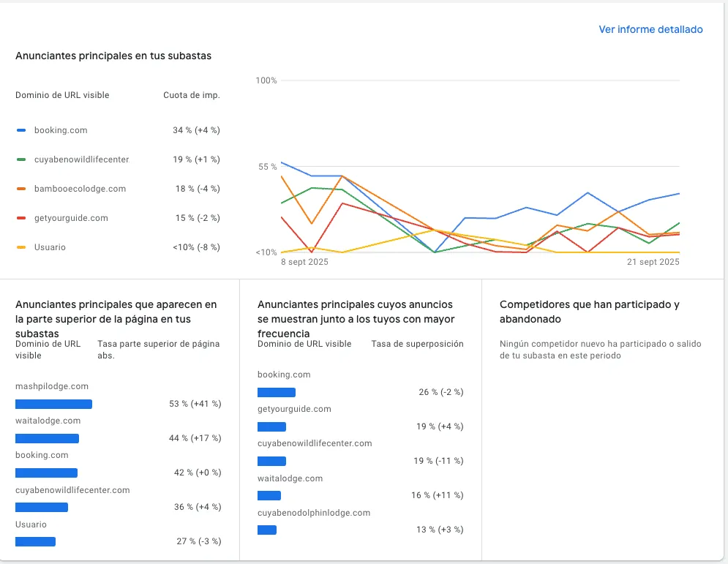Viewport: 728px width, 564px height.
Task: Select mashpilodge.com in the top-of-page list
Action: pyautogui.click(x=52, y=386)
